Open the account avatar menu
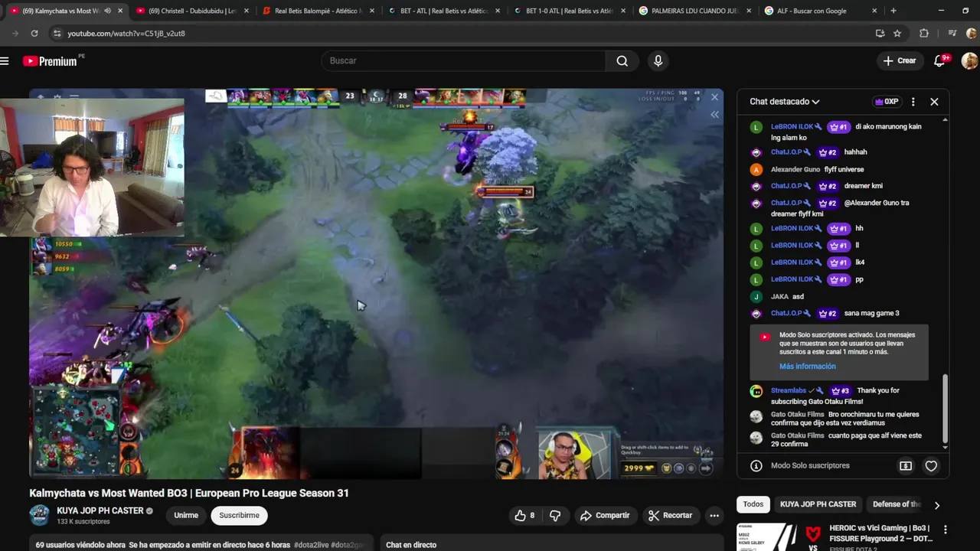Screen dimensions: 980x551 click(x=969, y=60)
